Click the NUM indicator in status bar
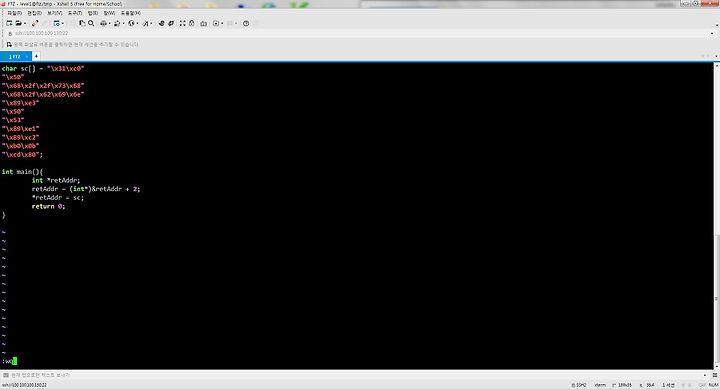 713,385
